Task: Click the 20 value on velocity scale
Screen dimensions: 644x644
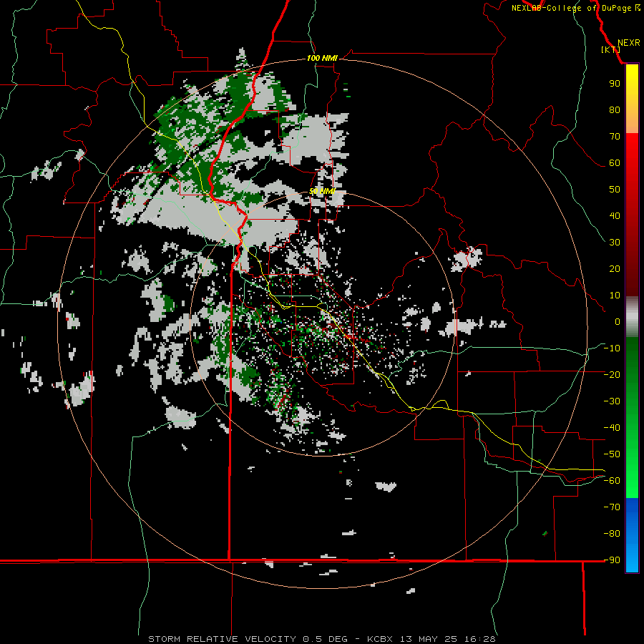Action: coord(615,269)
